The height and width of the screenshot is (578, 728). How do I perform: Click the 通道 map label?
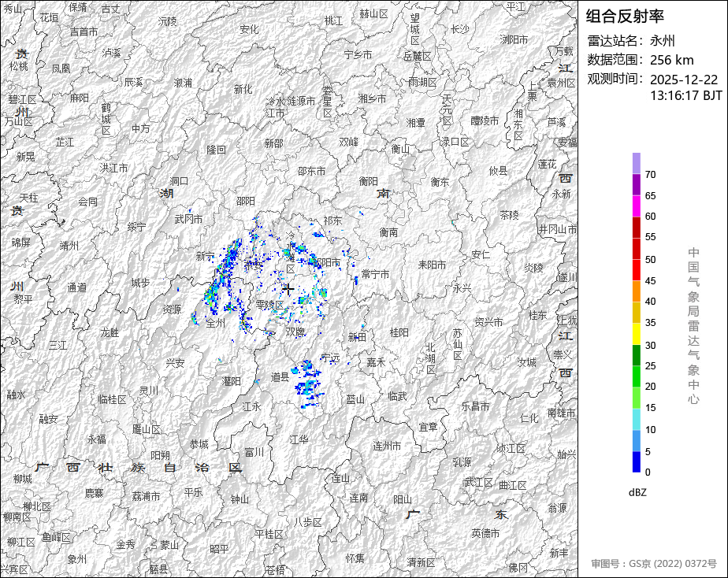(x=76, y=287)
